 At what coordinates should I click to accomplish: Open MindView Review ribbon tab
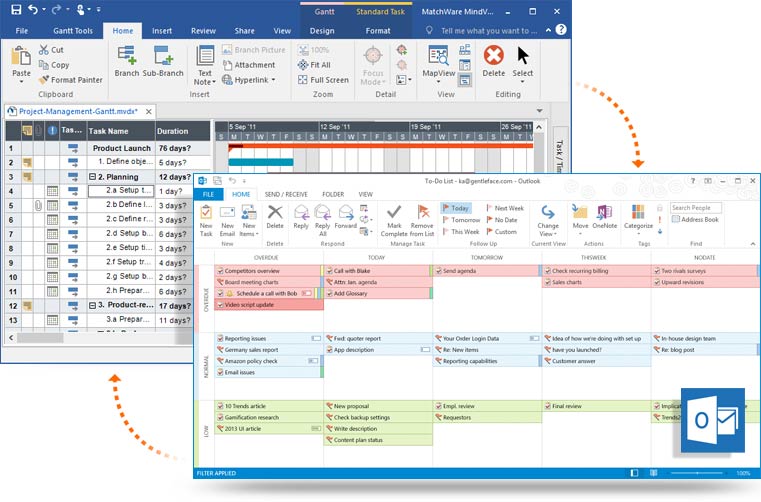pos(203,31)
